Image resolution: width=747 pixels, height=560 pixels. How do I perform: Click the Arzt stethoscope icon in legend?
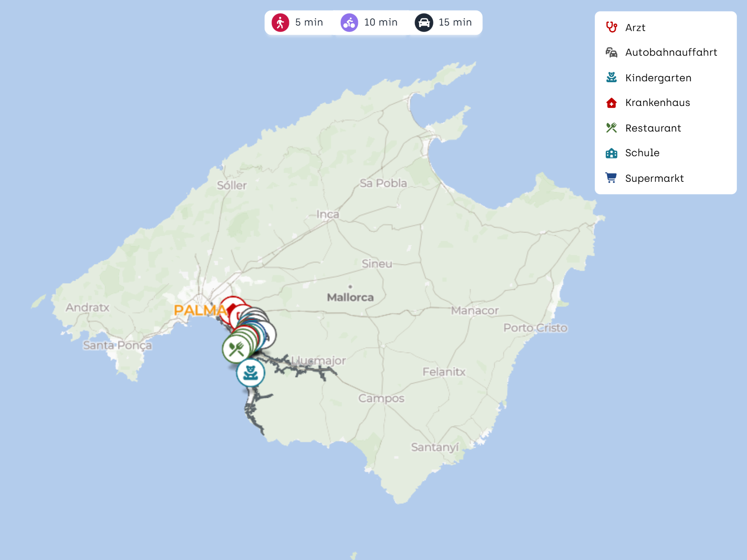tap(611, 27)
